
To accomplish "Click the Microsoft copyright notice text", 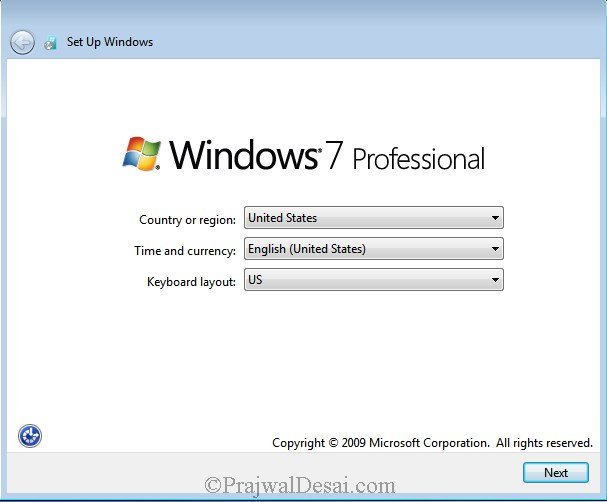I will tap(432, 442).
